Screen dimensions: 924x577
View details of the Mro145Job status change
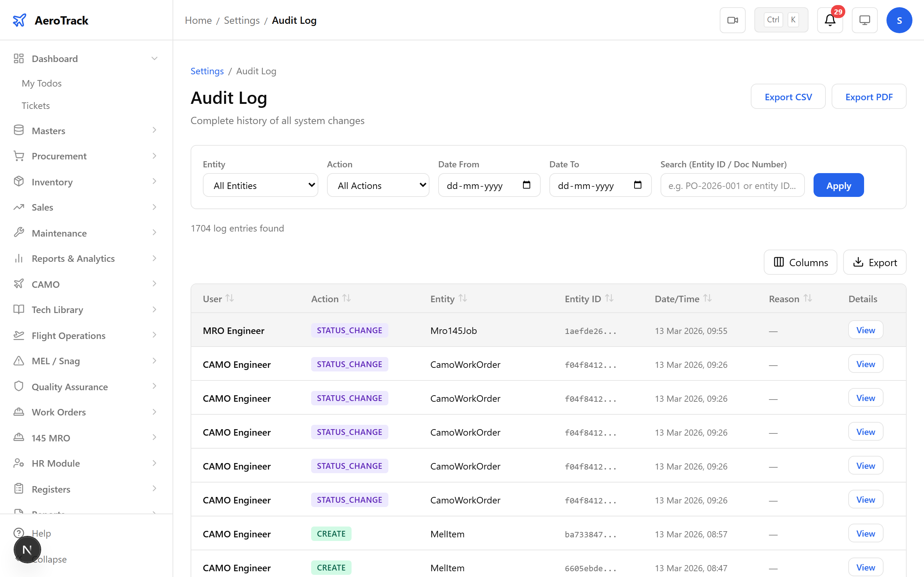tap(865, 330)
